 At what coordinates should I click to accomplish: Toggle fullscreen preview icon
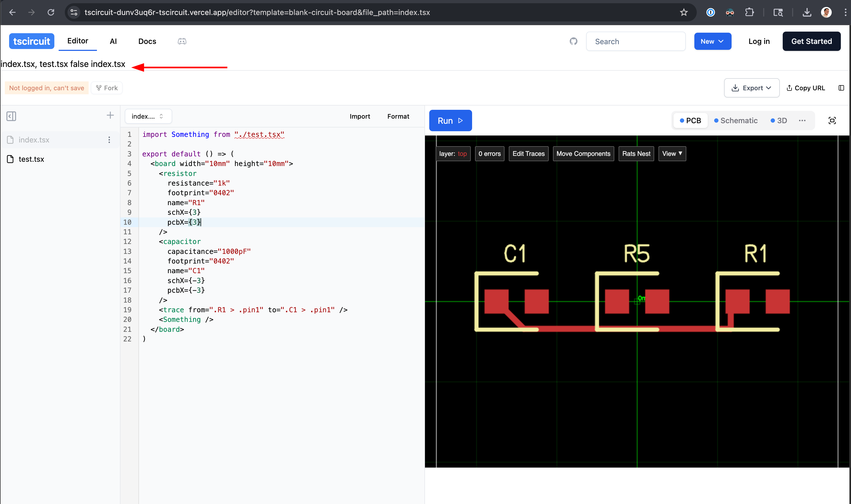tap(832, 121)
